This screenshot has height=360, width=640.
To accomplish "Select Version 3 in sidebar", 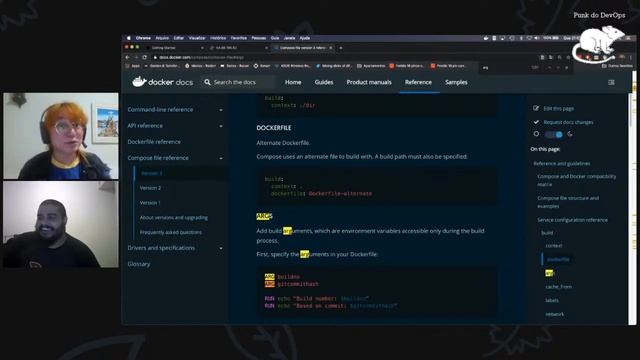I will tap(151, 173).
